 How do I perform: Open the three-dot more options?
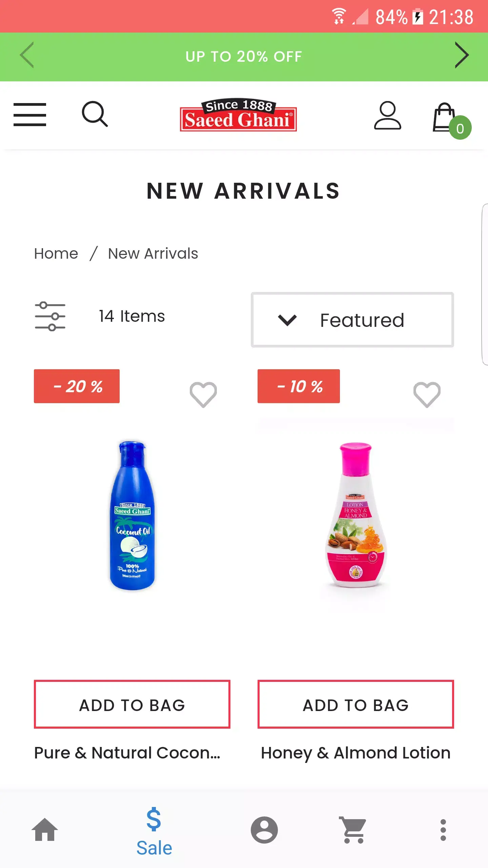[443, 830]
